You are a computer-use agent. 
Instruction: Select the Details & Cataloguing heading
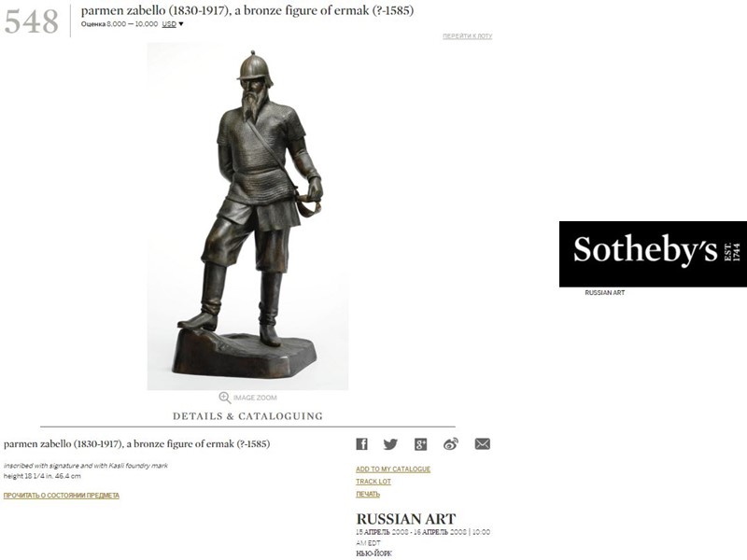click(247, 416)
